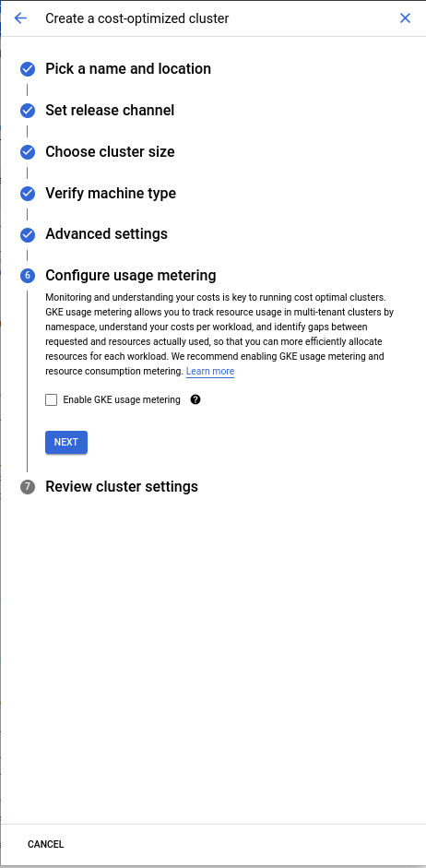Close the cost-optimized cluster panel
The image size is (426, 868).
405,18
